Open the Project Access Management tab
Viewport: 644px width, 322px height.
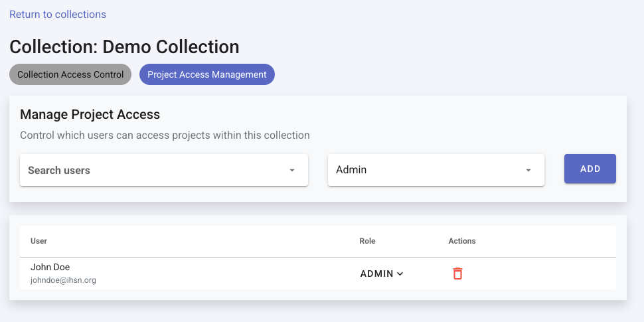(206, 74)
